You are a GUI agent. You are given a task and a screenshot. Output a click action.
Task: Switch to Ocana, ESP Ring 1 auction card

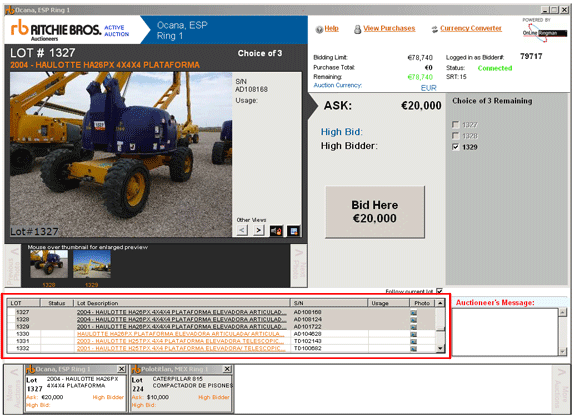click(x=76, y=389)
